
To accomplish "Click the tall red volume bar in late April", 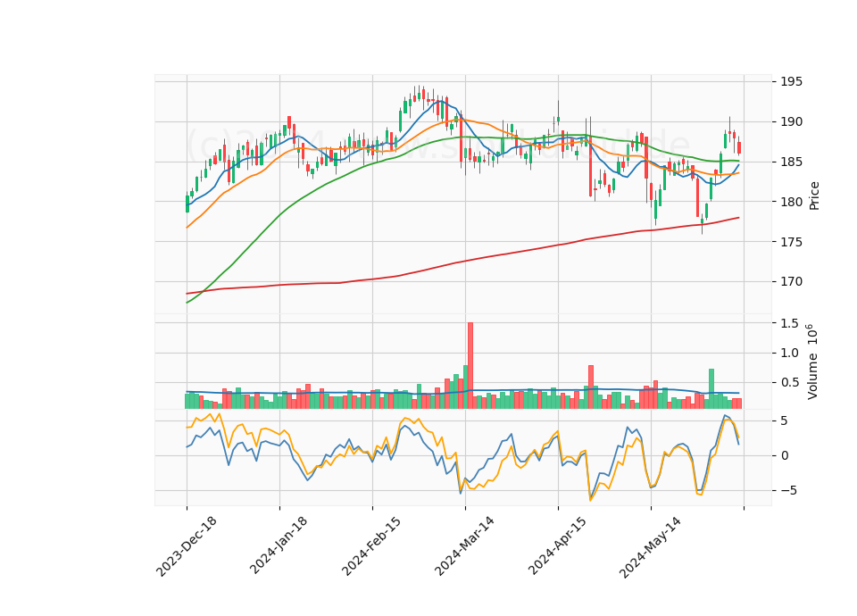I will point(591,387).
